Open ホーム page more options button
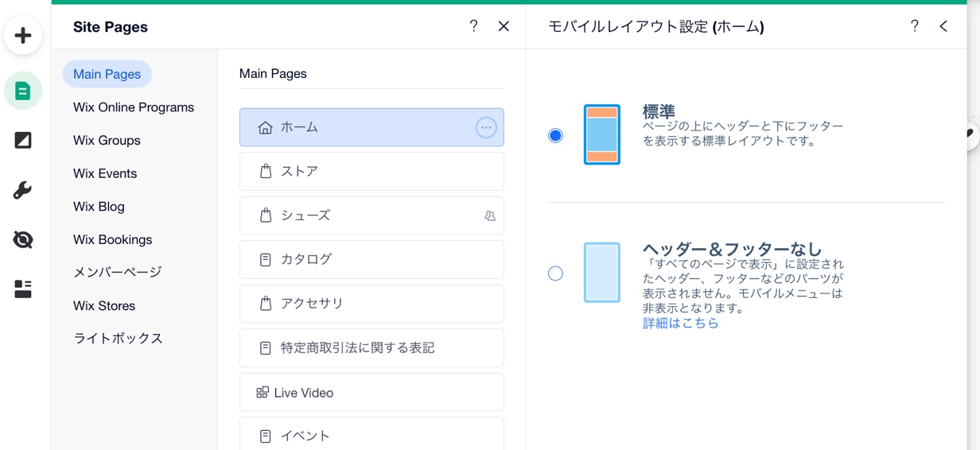Image resolution: width=980 pixels, height=450 pixels. 485,127
